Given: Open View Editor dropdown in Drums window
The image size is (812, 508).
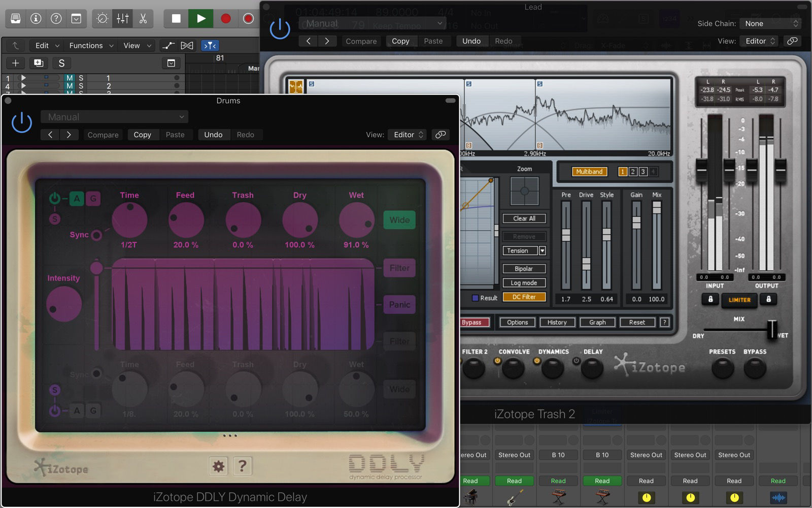Looking at the screenshot, I should 407,135.
